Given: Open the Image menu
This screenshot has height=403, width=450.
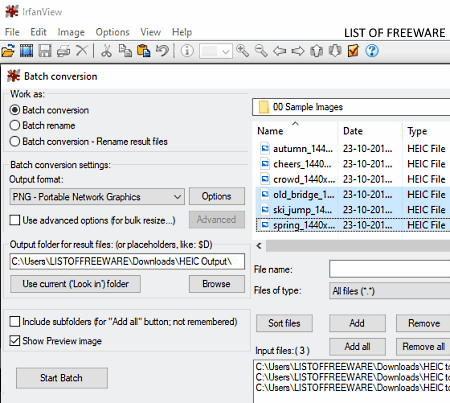Looking at the screenshot, I should 71,32.
